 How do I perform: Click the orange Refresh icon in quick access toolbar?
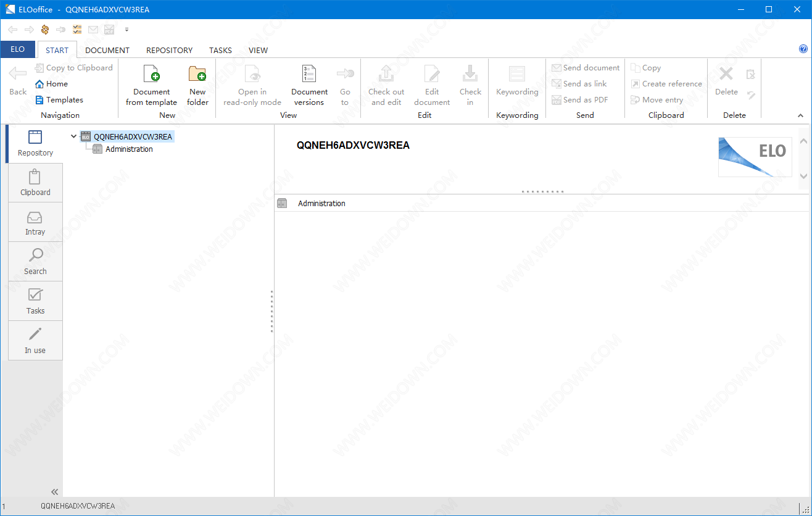point(44,29)
